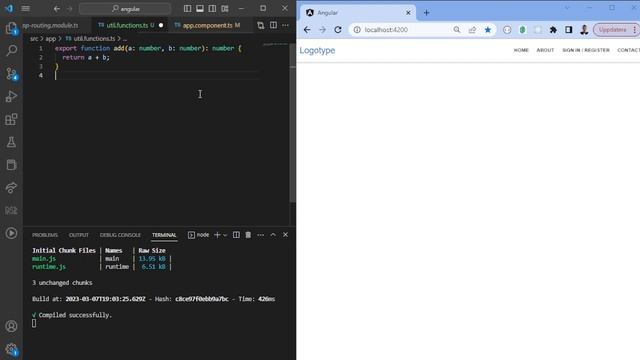The width and height of the screenshot is (640, 360).
Task: Click line 4 in the code editor
Action: [x=157, y=76]
